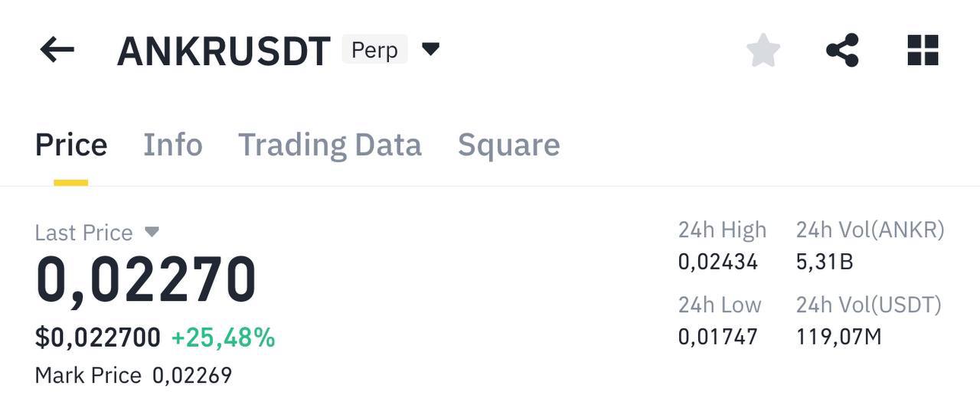
Task: Open the Square tab
Action: [509, 145]
